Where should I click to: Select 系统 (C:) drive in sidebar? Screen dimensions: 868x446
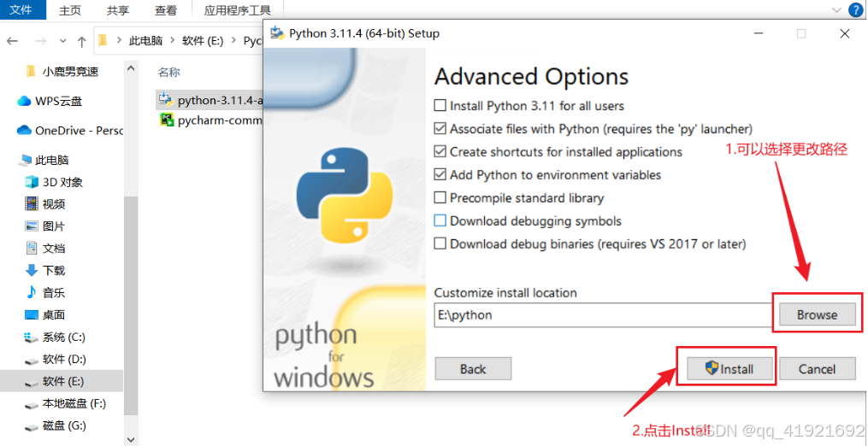(x=62, y=337)
